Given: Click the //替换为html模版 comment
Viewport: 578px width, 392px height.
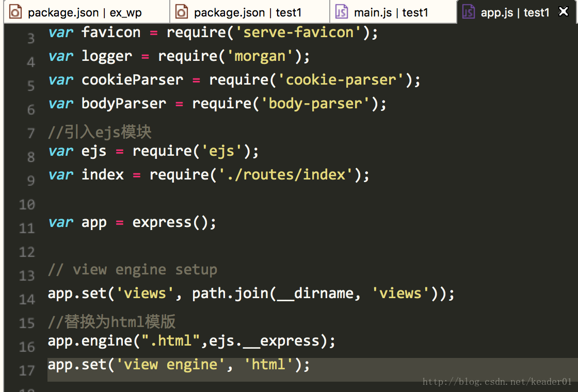Looking at the screenshot, I should (111, 322).
